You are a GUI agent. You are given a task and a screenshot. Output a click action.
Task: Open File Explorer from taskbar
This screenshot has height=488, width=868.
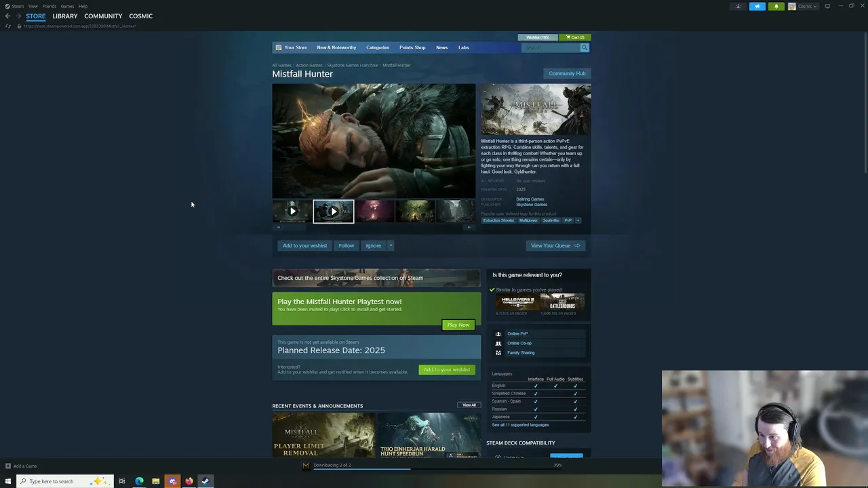coord(156,481)
